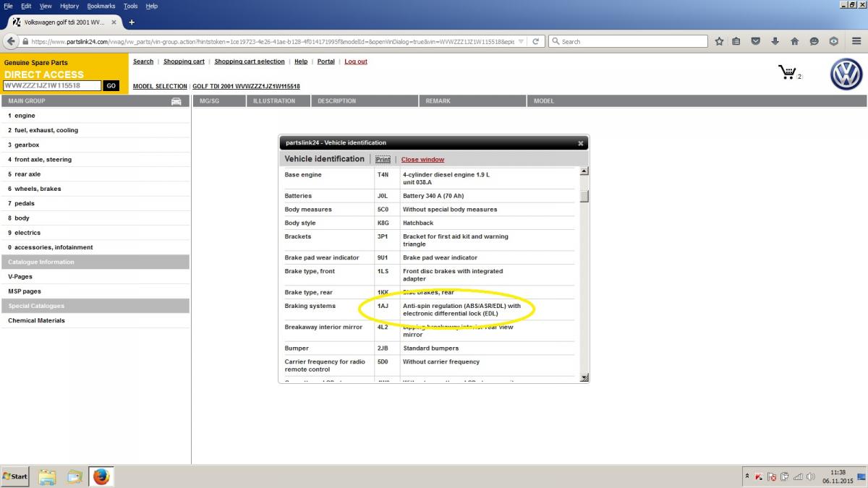Select main group 8 body
Viewport: 868px width, 488px height.
[95, 218]
